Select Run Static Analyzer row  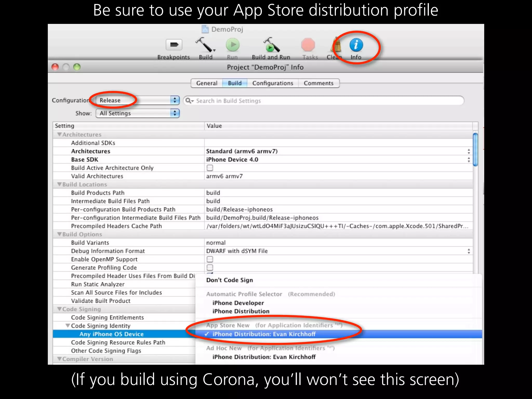click(124, 284)
